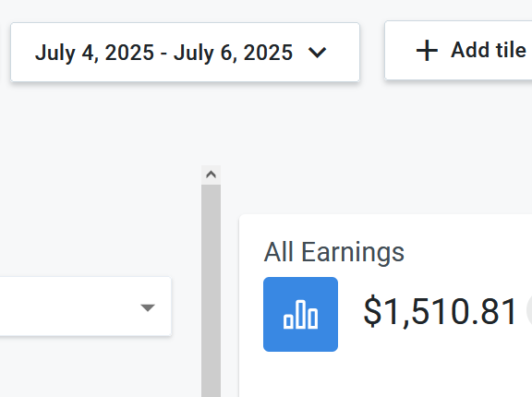Expand the left-side combo box
Viewport: 532px width, 397px height.
[85, 307]
